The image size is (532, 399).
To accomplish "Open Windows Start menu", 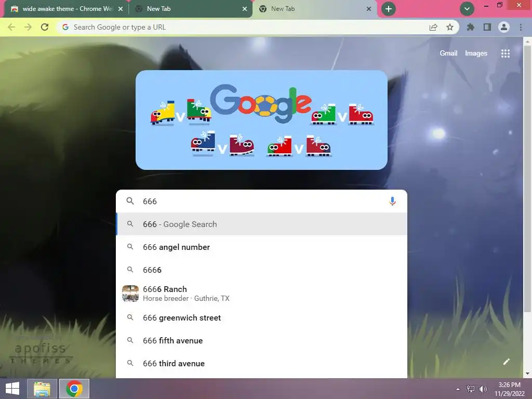I will [12, 389].
